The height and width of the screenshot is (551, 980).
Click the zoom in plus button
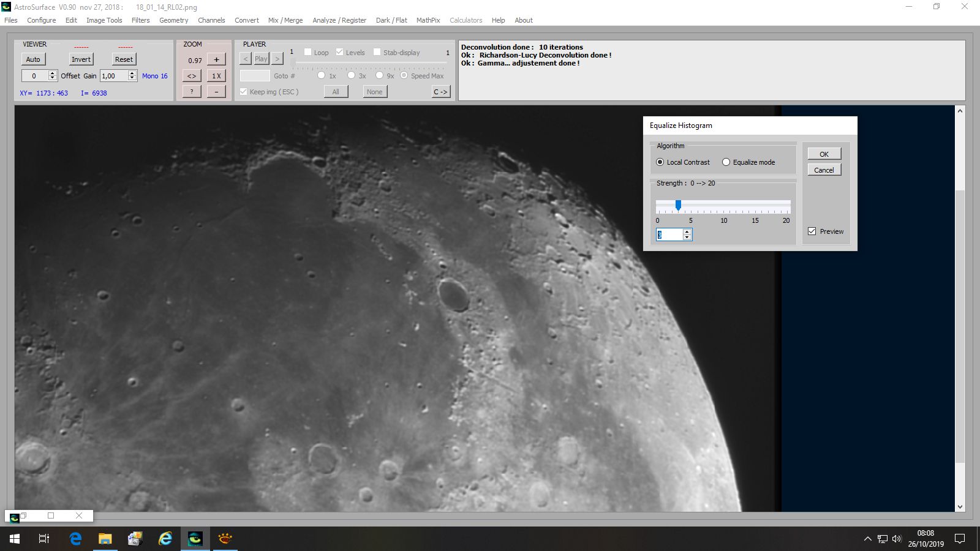tap(216, 59)
